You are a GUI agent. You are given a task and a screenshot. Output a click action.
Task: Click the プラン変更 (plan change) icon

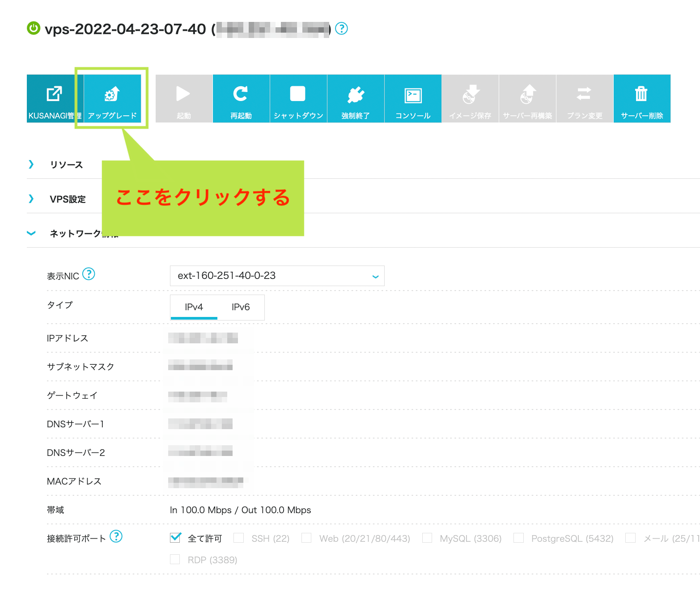(x=584, y=98)
